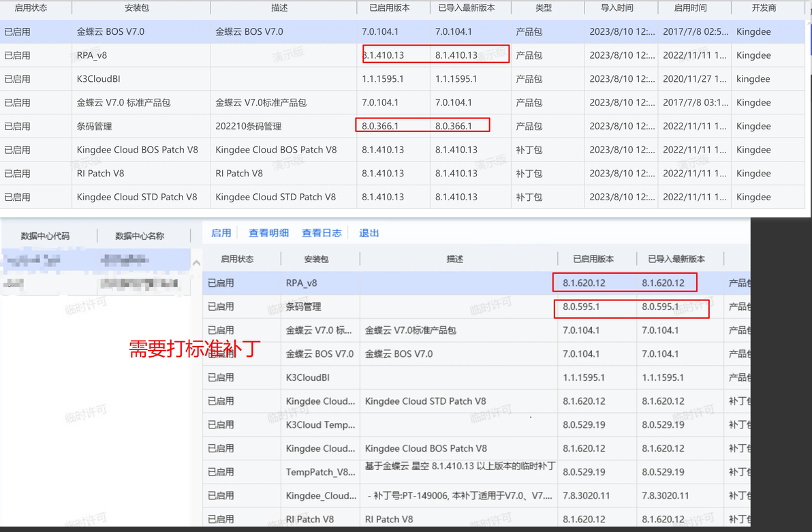Select RPA_v8 in the bottom table

(x=301, y=283)
